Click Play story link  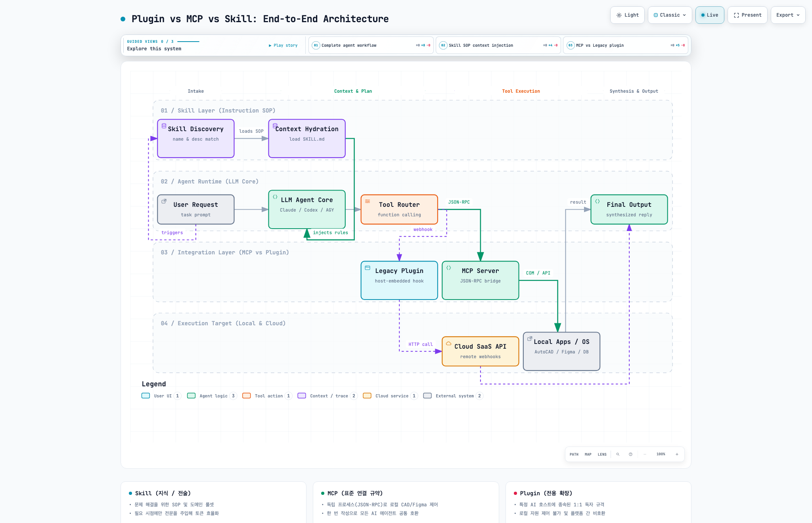[x=283, y=46]
